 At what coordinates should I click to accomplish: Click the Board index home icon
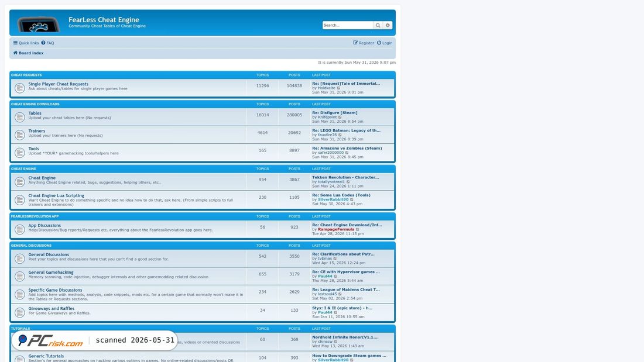15,53
